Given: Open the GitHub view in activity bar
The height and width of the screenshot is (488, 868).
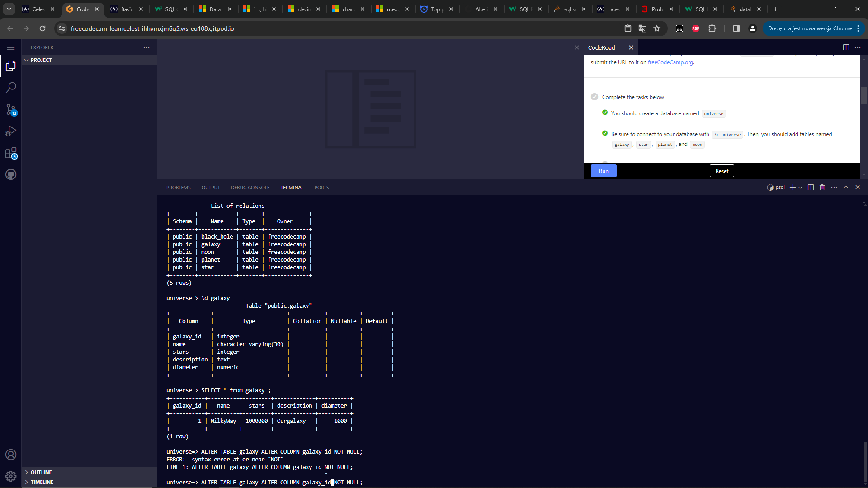Looking at the screenshot, I should 11,174.
